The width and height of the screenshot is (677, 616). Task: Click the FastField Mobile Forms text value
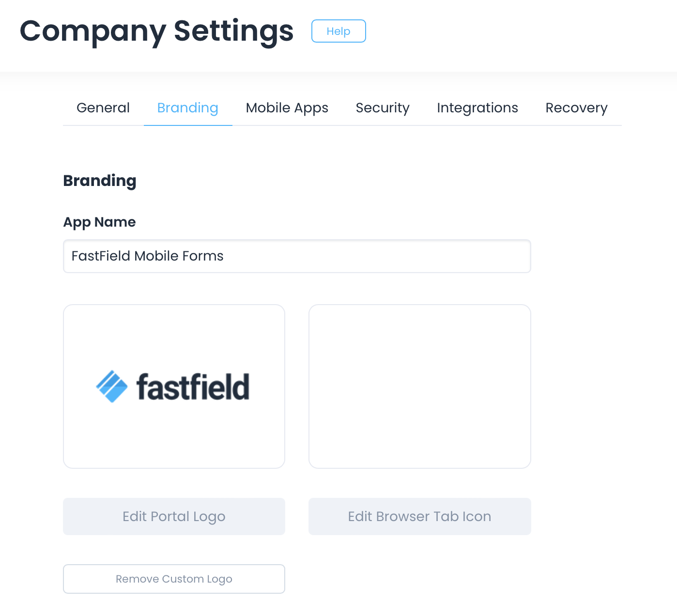(148, 256)
